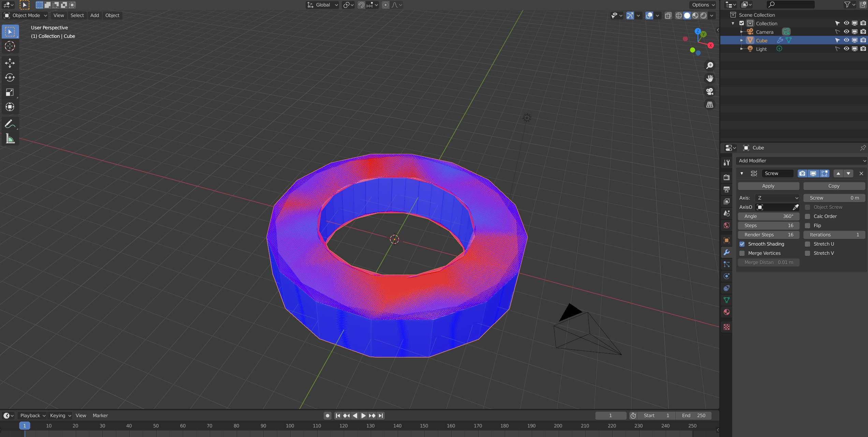Click the Steps value slider
The image size is (868, 437).
768,225
